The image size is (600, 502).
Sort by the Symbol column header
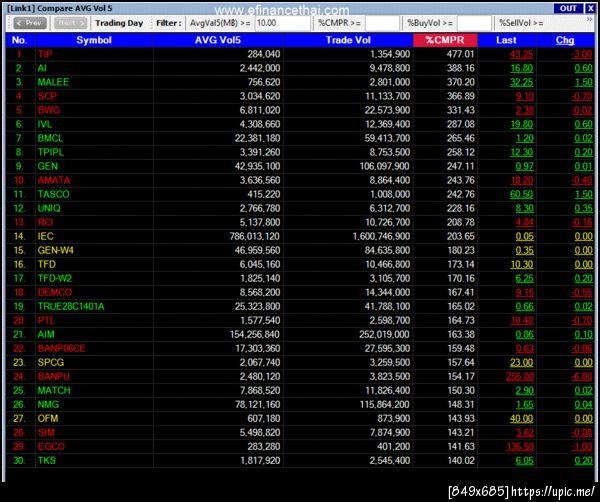(94, 40)
